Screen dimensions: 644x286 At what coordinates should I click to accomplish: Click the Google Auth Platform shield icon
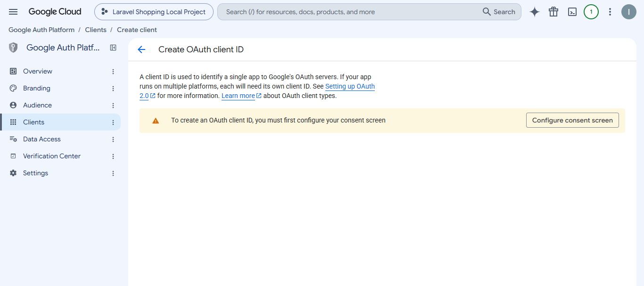pos(13,48)
